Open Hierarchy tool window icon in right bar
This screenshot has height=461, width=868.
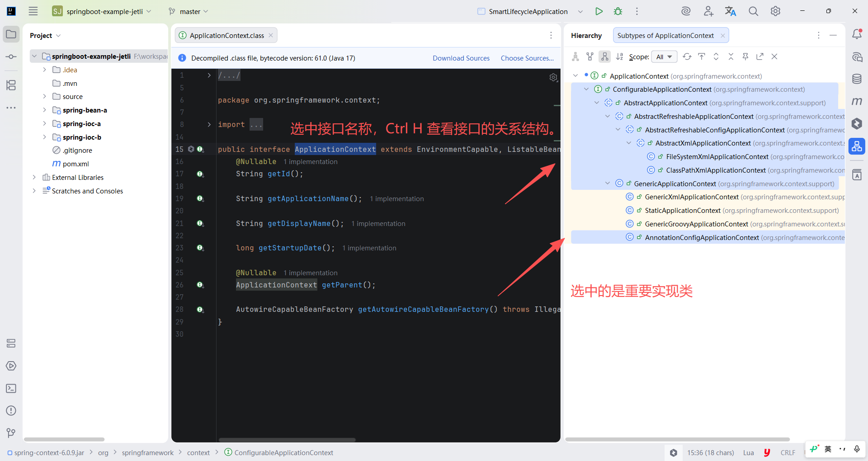click(x=857, y=146)
